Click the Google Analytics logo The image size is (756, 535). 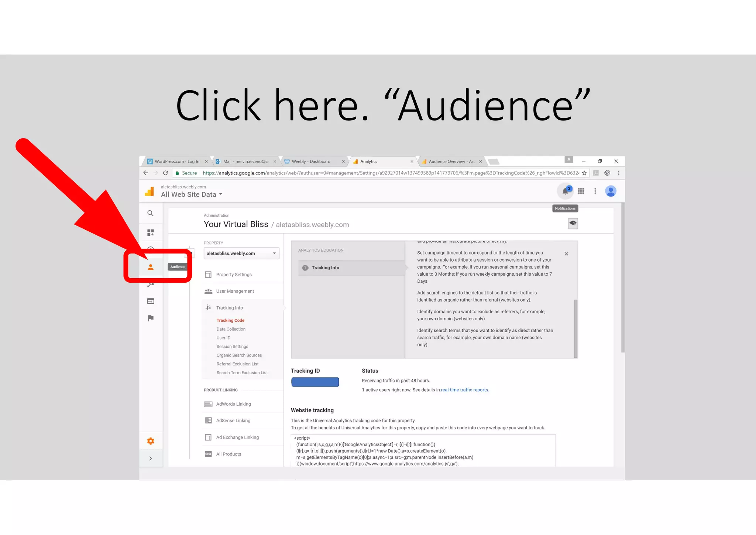tap(150, 191)
